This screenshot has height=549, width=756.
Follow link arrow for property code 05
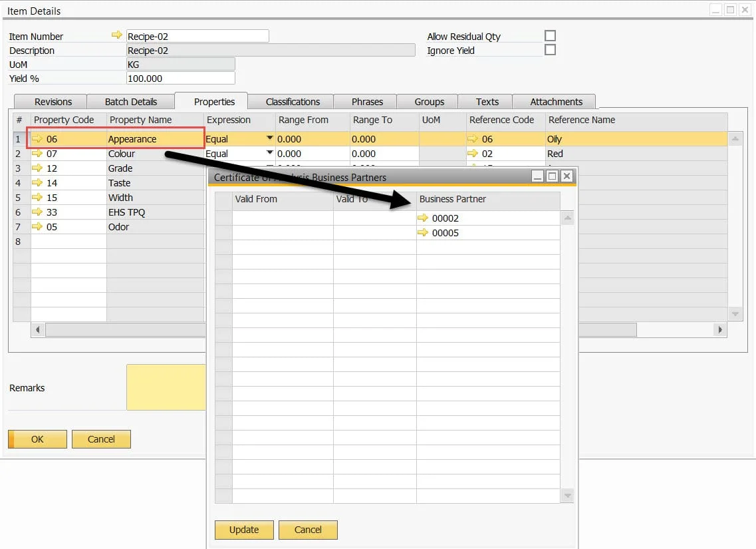click(x=37, y=226)
